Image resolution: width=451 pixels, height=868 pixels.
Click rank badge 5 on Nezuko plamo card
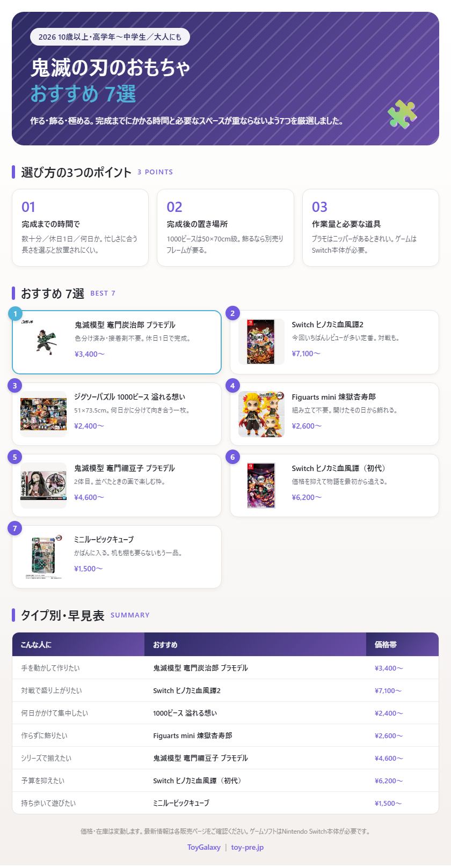[x=14, y=457]
